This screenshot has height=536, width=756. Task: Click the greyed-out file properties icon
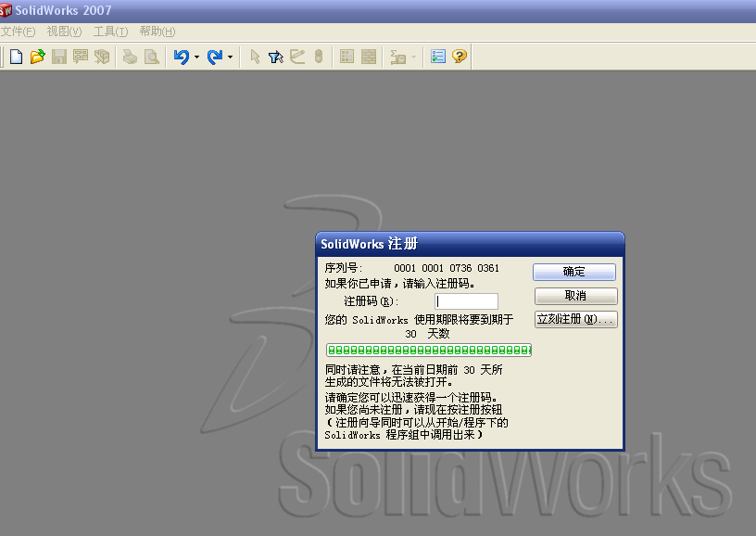[x=397, y=57]
